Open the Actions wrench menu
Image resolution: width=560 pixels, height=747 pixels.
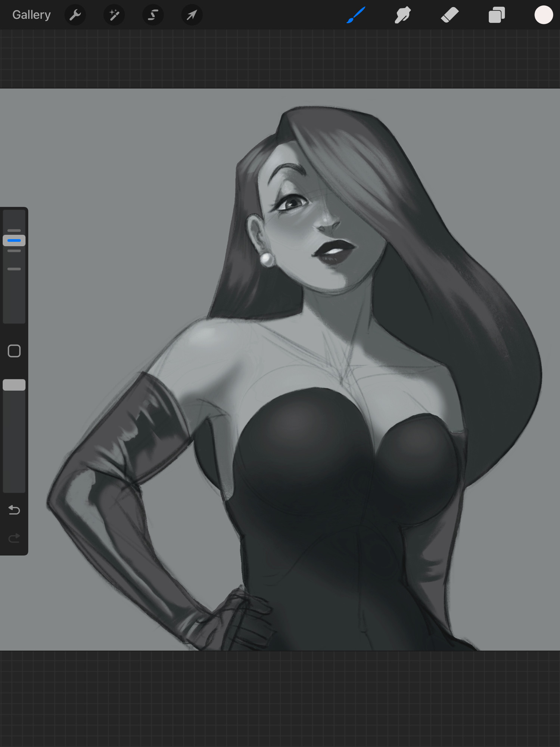click(75, 15)
